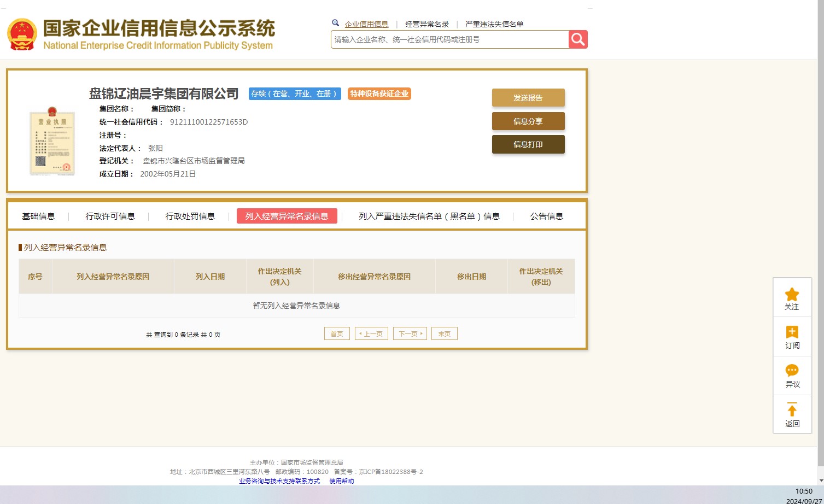Click the 暂无列入经营异常名录信息 empty row
The width and height of the screenshot is (824, 504).
(297, 306)
